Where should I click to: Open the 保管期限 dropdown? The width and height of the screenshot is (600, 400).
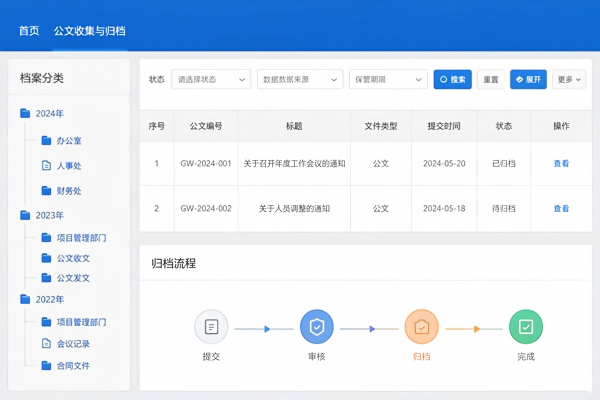pos(388,79)
